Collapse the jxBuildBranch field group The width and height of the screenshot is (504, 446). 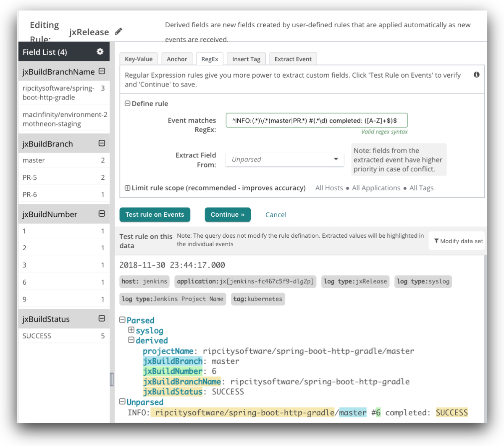pyautogui.click(x=101, y=143)
